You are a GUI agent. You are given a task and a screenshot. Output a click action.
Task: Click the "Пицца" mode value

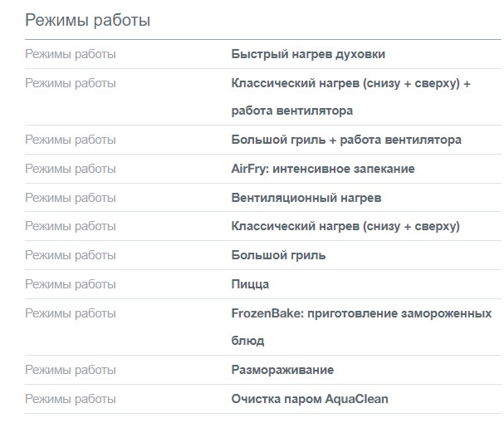tap(250, 284)
